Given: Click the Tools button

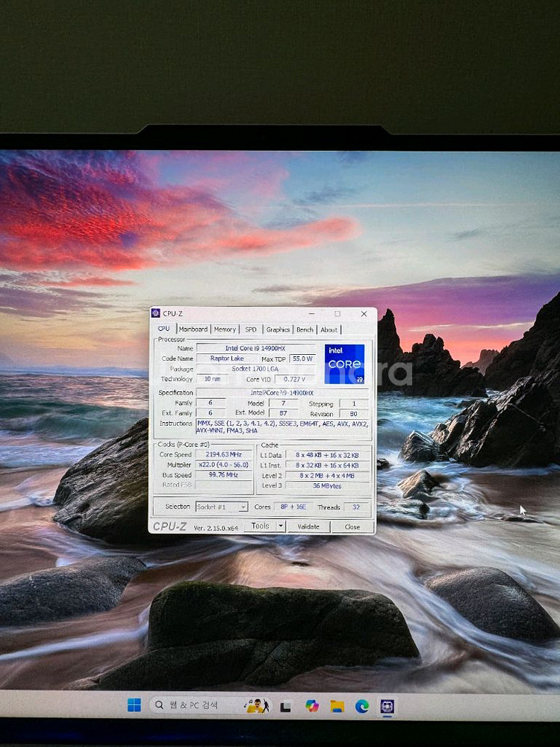Looking at the screenshot, I should (x=260, y=526).
